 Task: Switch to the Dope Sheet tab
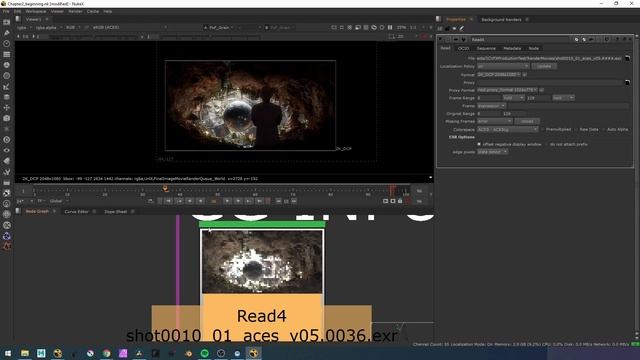[116, 212]
